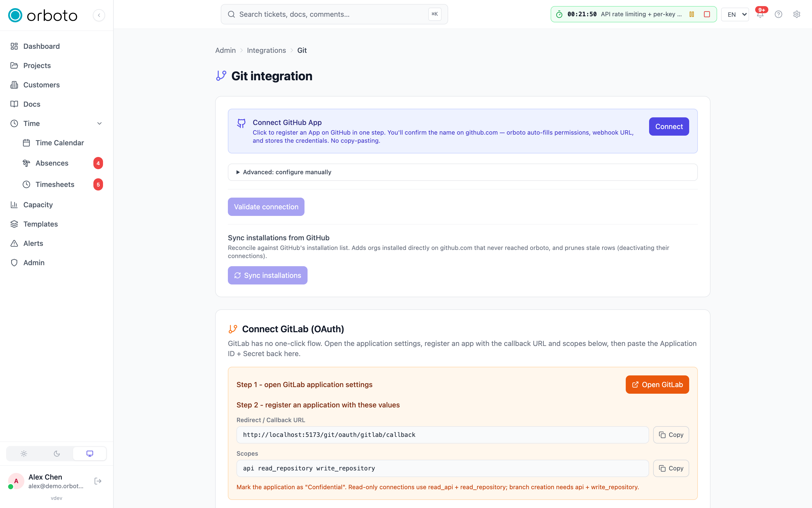
Task: Open Time Calendar
Action: tap(62, 143)
